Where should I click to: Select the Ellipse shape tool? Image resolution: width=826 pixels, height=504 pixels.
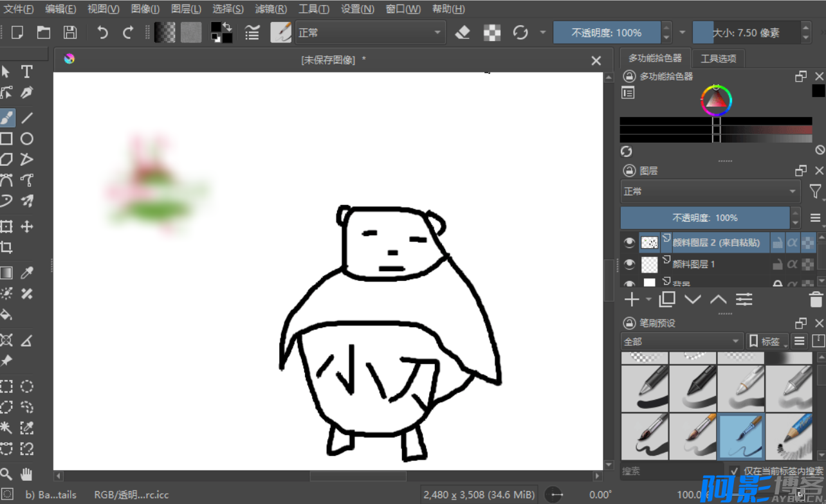pos(26,139)
